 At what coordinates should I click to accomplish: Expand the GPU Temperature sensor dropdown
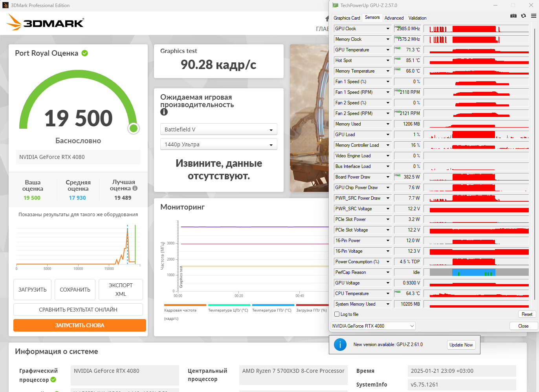(x=388, y=50)
